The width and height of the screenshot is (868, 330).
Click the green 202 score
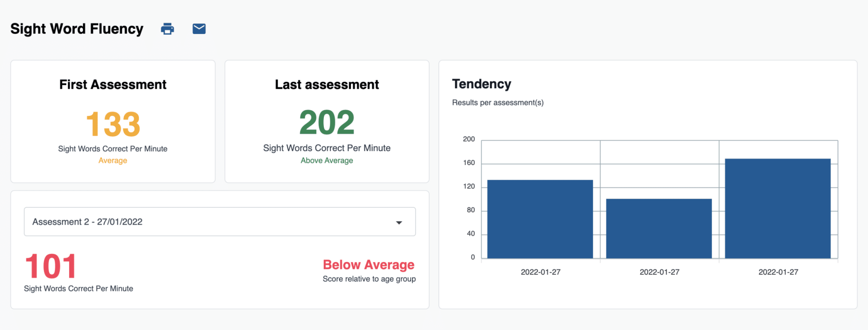point(327,123)
